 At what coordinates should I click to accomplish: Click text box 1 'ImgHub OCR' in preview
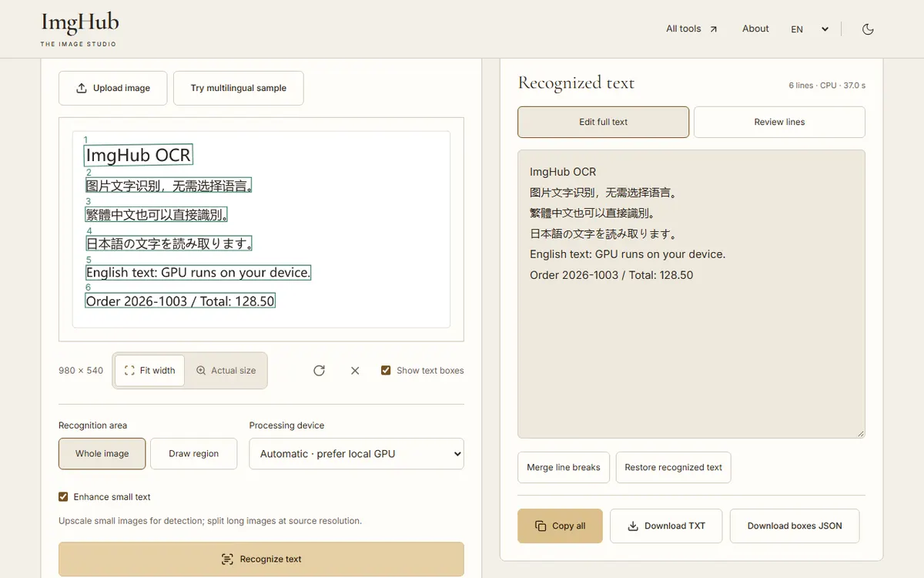(138, 155)
